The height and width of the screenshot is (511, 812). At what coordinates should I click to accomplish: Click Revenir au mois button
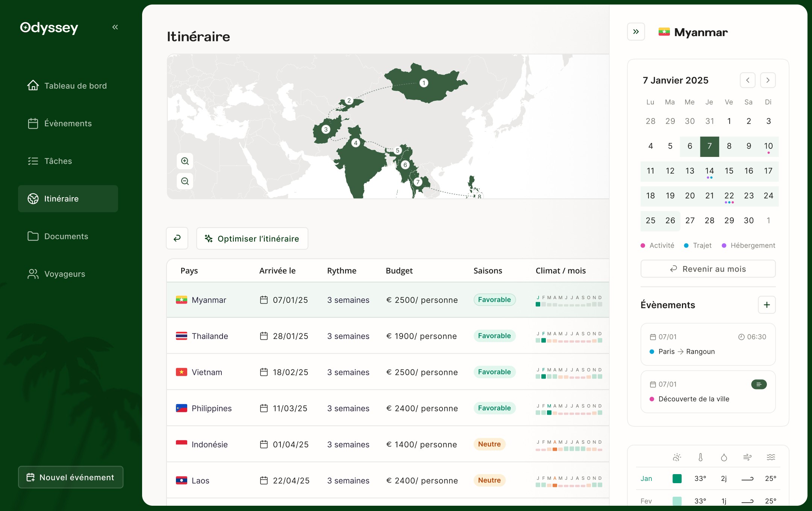[x=707, y=269]
